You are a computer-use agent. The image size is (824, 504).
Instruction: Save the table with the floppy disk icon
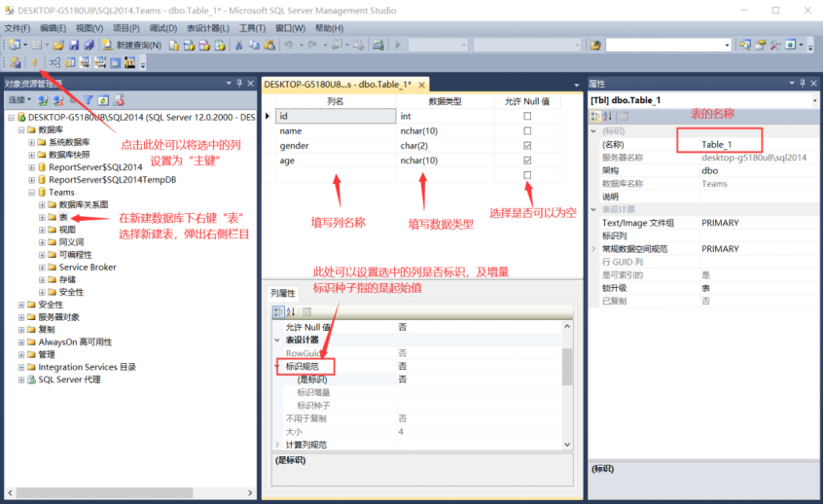(74, 45)
